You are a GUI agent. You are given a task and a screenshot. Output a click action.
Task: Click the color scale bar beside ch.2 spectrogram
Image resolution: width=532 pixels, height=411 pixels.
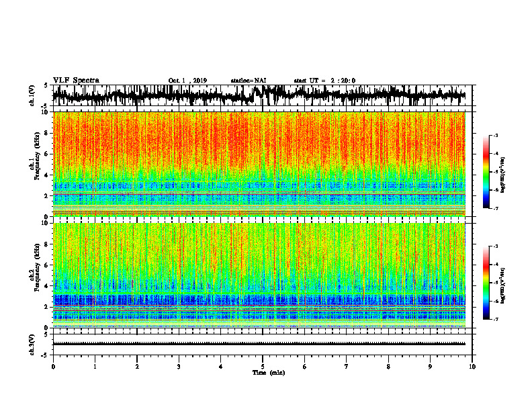click(x=486, y=283)
